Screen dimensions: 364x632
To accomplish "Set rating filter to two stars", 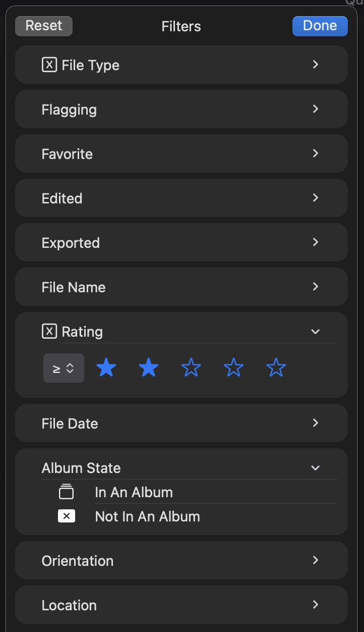I will click(x=148, y=368).
